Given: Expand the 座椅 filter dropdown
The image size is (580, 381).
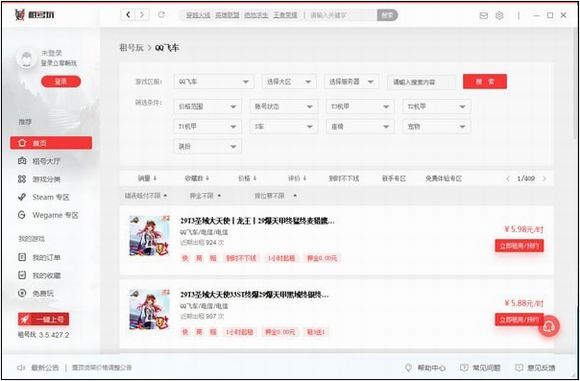Looking at the screenshot, I should coord(360,127).
